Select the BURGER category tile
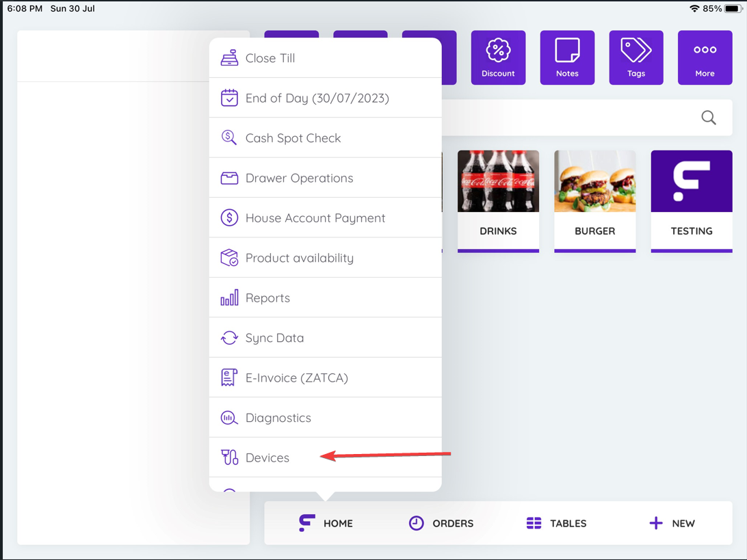747x560 pixels. (594, 202)
